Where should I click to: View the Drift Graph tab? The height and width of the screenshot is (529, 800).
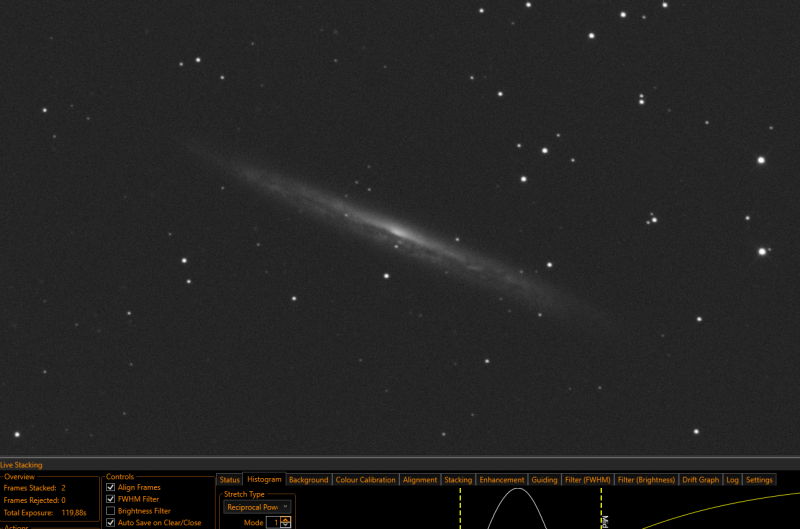point(701,480)
